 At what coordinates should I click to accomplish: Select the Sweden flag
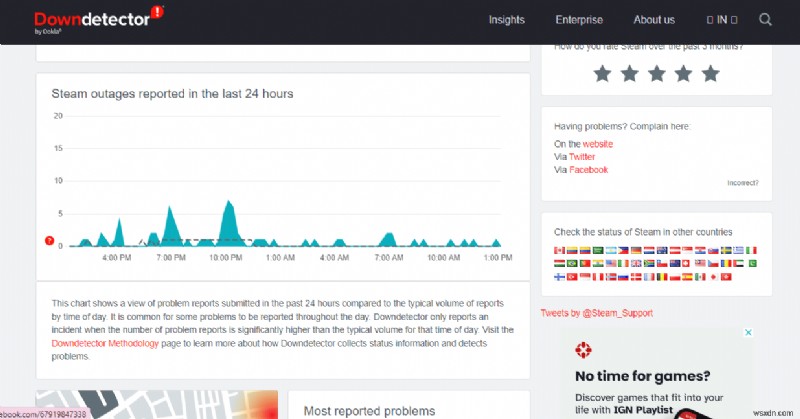coord(726,250)
